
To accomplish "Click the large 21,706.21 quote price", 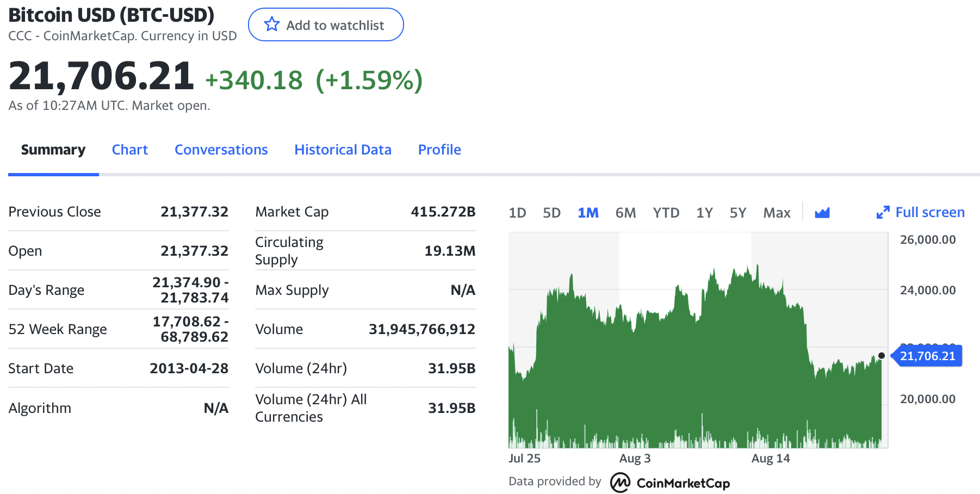I will pos(101,76).
